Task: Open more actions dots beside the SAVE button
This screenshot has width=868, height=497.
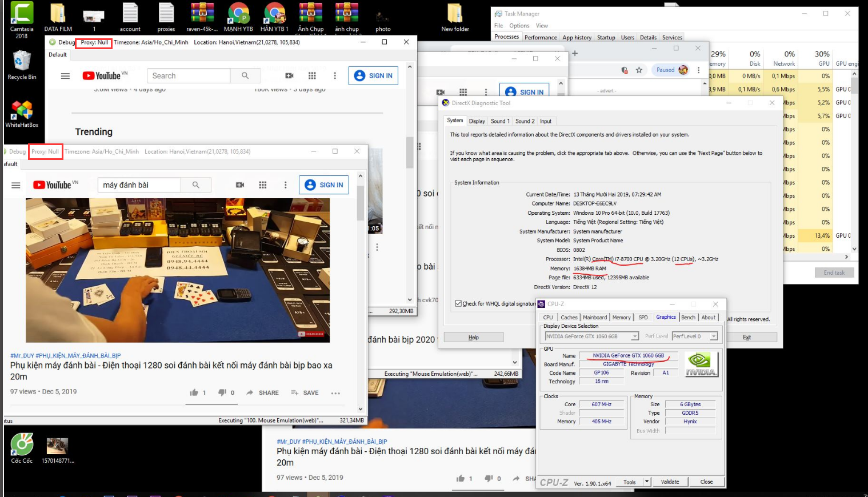Action: [x=335, y=393]
